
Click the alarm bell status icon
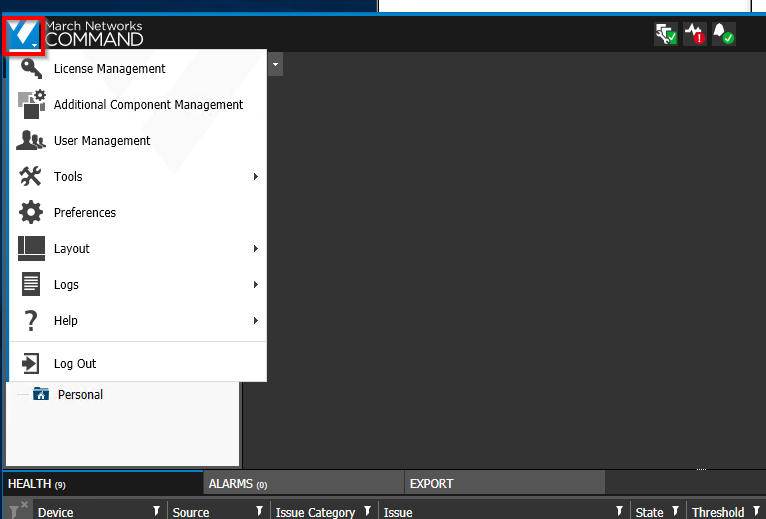(x=724, y=35)
